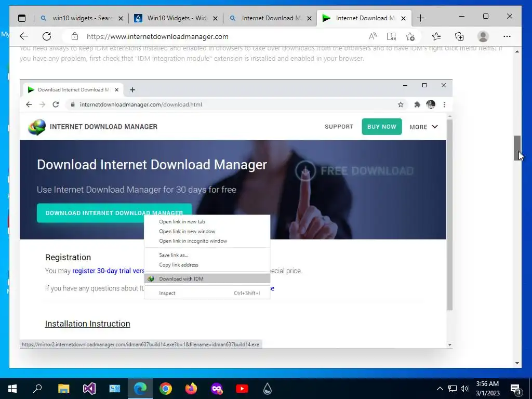Open Edge Collections
Screen dimensions: 532x399
pyautogui.click(x=459, y=37)
